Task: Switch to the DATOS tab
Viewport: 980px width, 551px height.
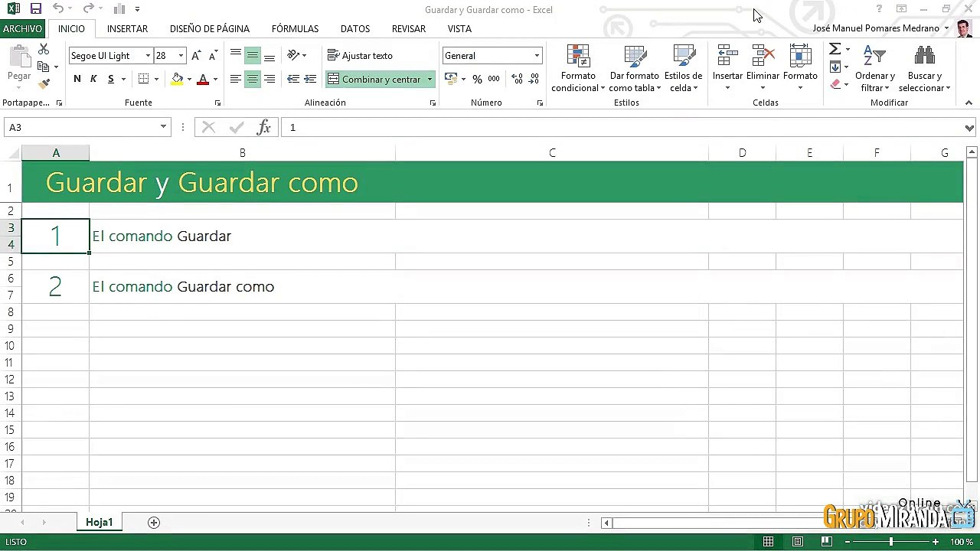Action: pos(355,28)
